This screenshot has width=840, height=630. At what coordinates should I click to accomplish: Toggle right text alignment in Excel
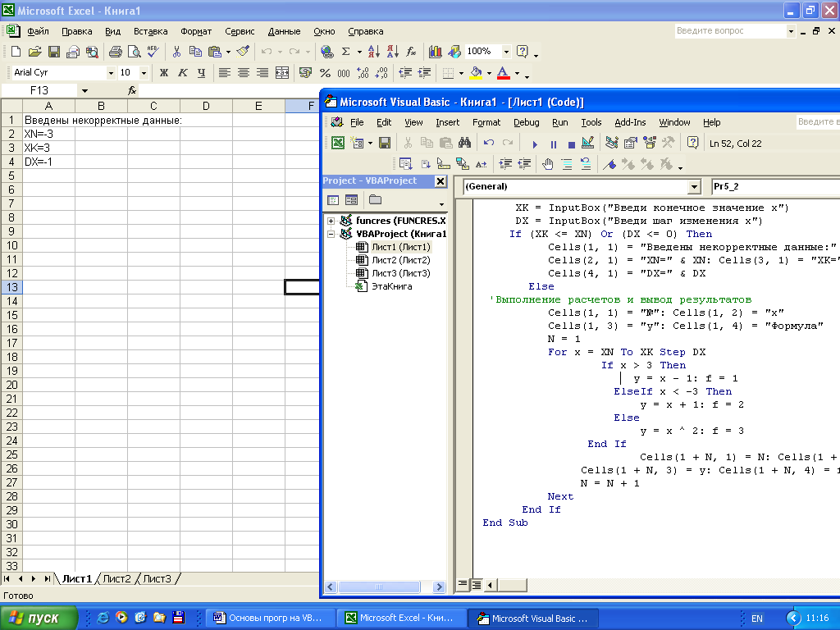click(x=262, y=73)
